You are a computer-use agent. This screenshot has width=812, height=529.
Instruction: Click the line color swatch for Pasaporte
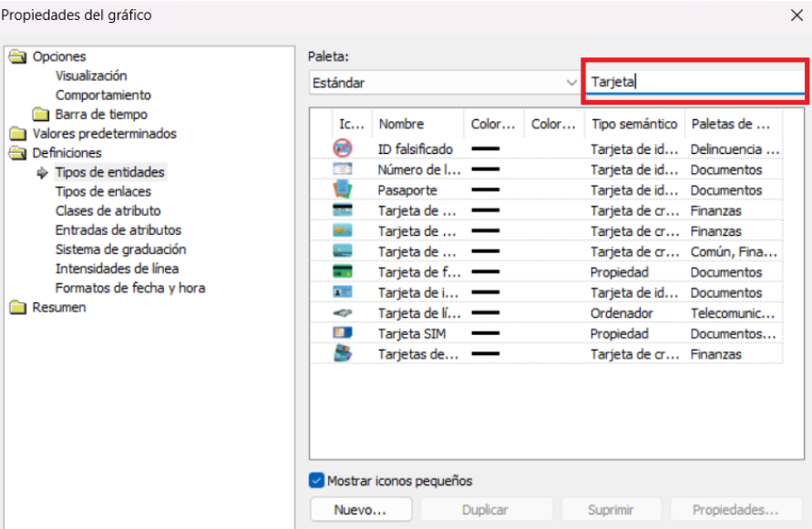(x=485, y=190)
